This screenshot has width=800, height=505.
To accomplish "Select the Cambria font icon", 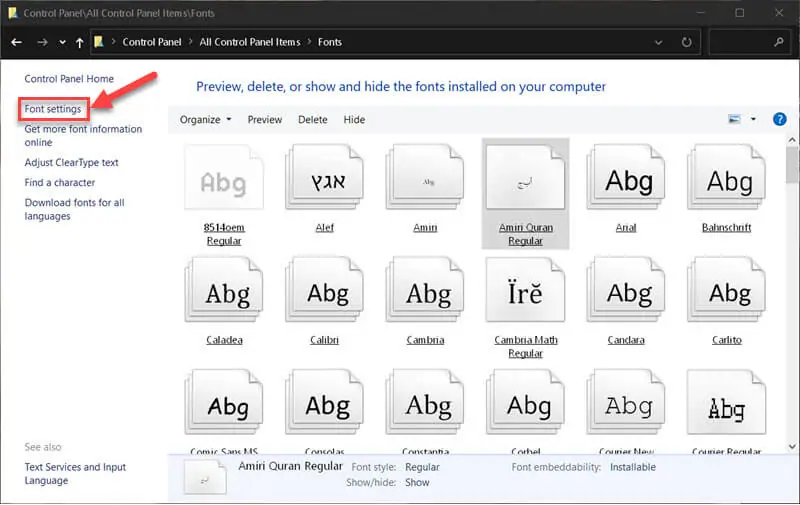I will (x=425, y=290).
